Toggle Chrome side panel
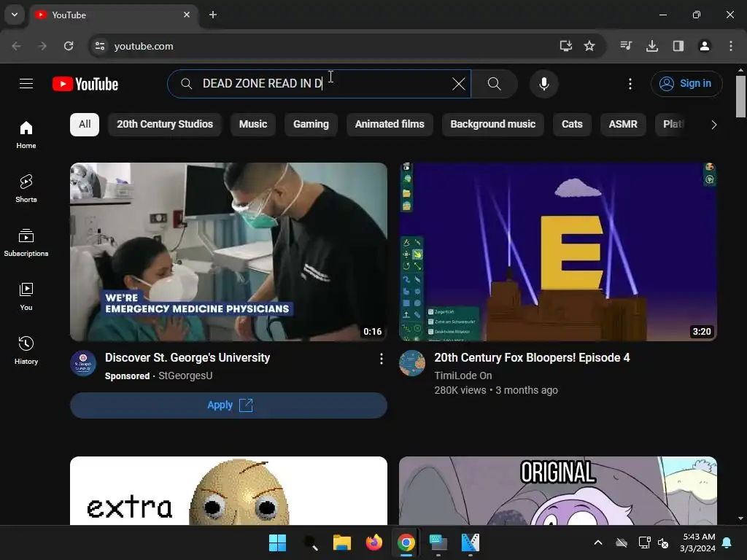747x560 pixels. (678, 46)
